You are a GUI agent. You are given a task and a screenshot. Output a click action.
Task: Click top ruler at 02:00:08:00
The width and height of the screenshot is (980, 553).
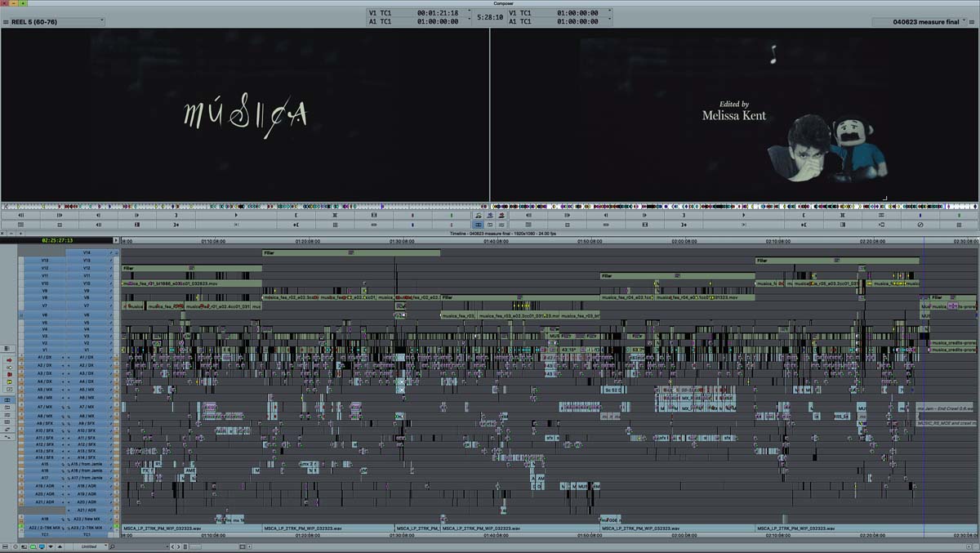(x=684, y=241)
